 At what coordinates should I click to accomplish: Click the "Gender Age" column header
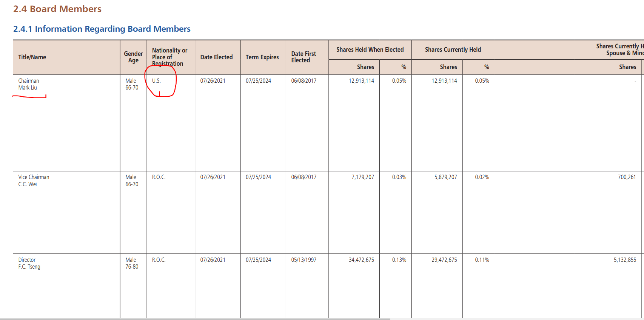[x=133, y=57]
